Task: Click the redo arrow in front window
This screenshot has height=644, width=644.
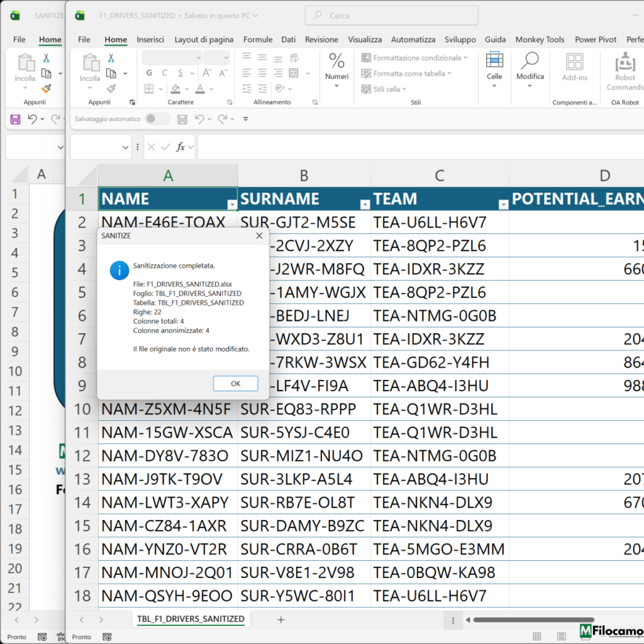Action: point(223,119)
